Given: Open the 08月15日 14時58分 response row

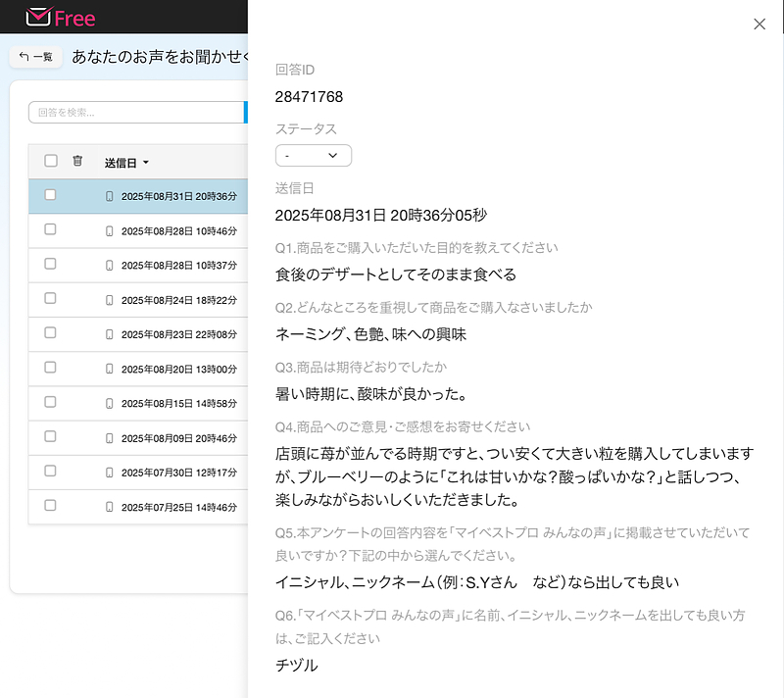Looking at the screenshot, I should coord(178,404).
